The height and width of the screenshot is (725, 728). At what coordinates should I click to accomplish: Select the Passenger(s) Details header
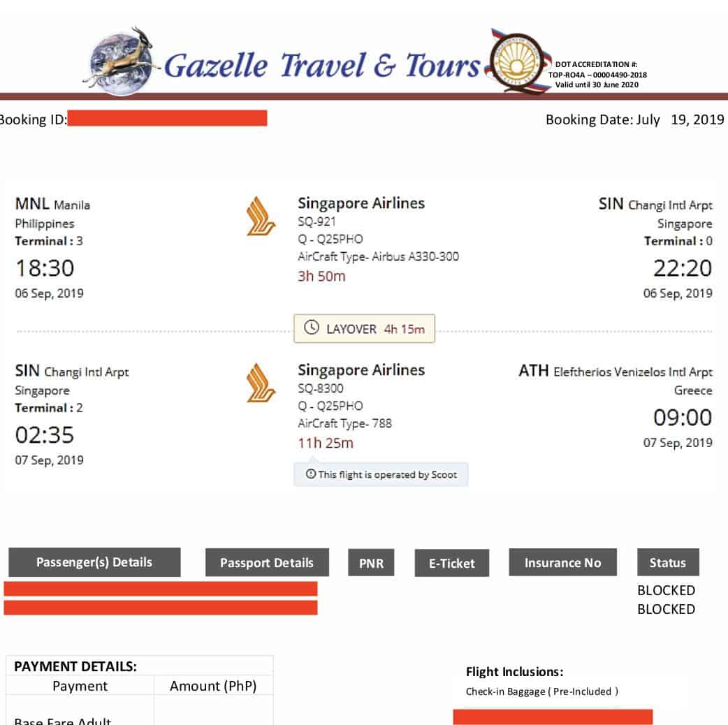(x=94, y=562)
